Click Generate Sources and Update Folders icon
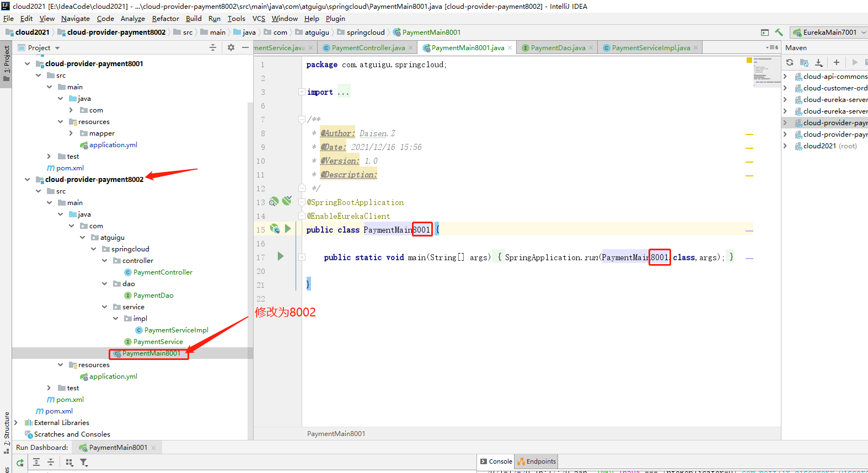Screen dimensions: 868x473 (804, 62)
